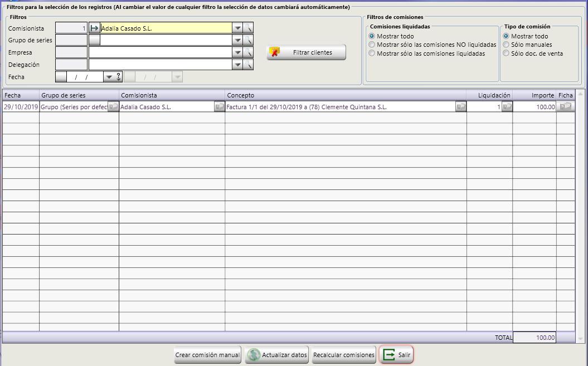This screenshot has height=366, width=588.
Task: Select 'Mostrar sólo las comisiones liquidadas' option
Action: point(372,54)
